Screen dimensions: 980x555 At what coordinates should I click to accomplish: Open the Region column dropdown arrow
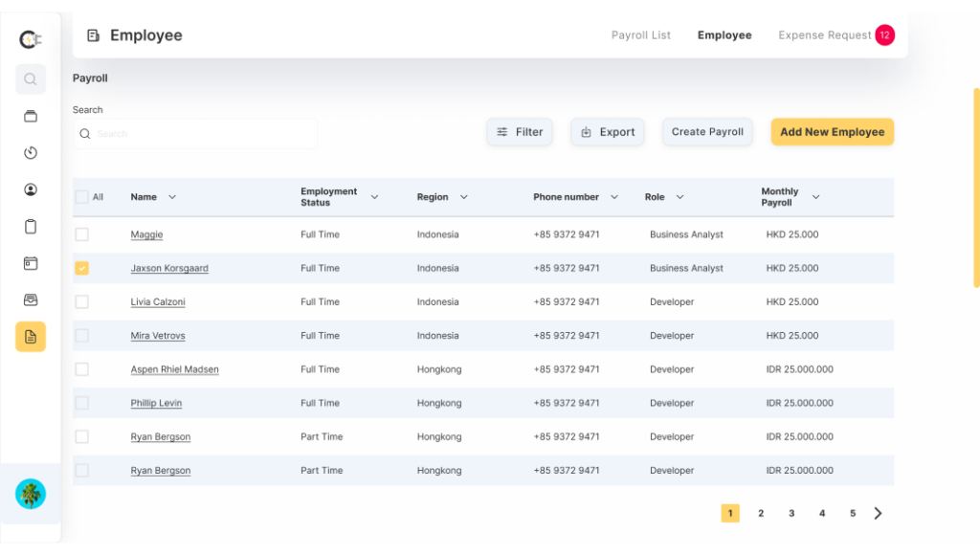point(465,197)
